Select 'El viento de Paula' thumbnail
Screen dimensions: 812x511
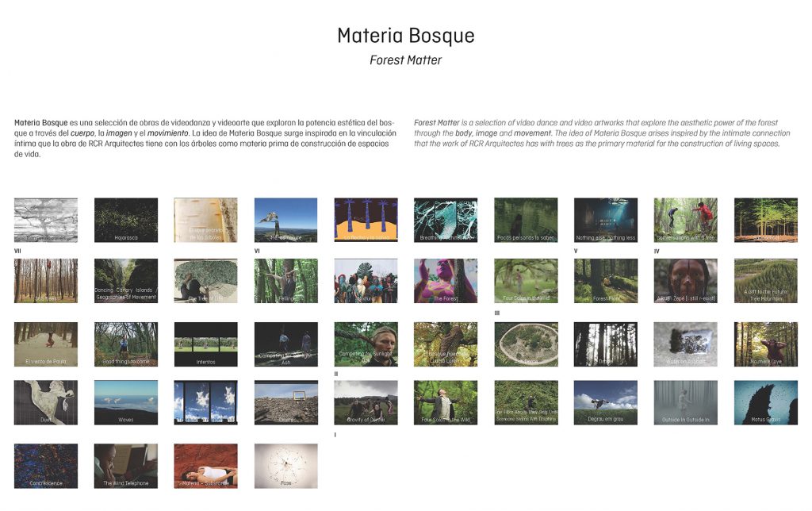[46, 344]
